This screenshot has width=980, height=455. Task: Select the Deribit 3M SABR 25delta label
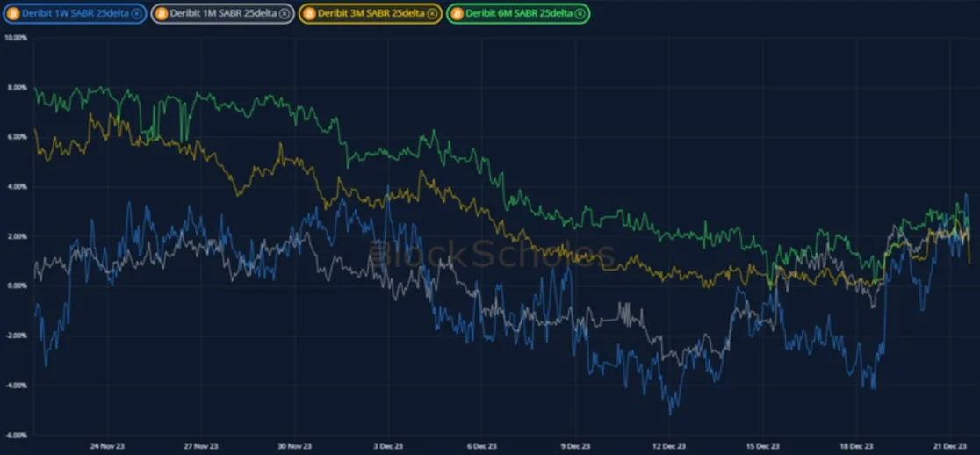(371, 13)
